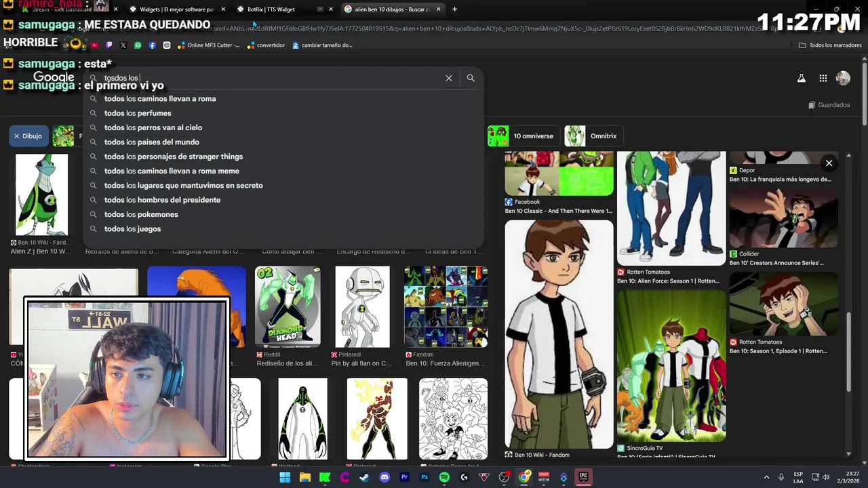Open the Facebook bookmark icon
Image resolution: width=868 pixels, height=488 pixels.
click(x=152, y=45)
